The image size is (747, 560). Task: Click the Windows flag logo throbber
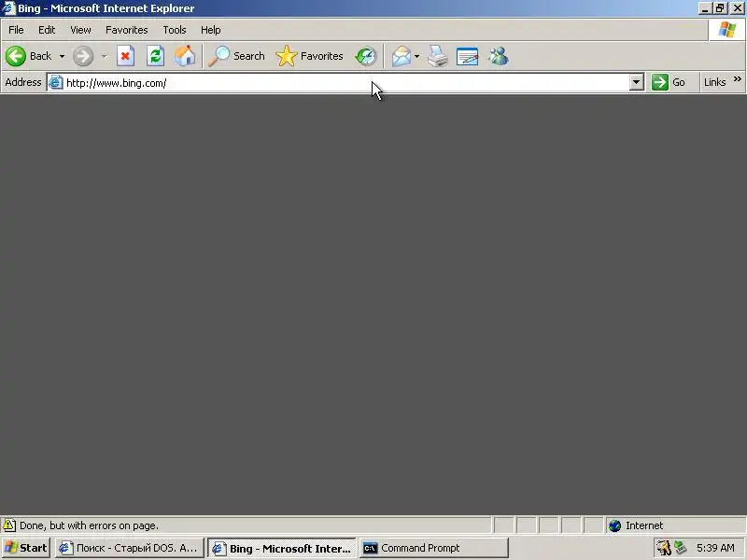727,30
